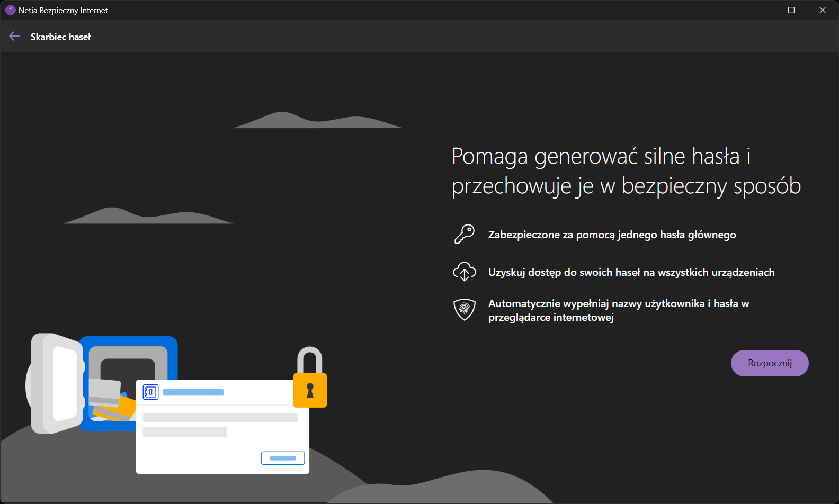Click the orange padlock illustration
Viewport: 839px width, 504px height.
tap(310, 377)
